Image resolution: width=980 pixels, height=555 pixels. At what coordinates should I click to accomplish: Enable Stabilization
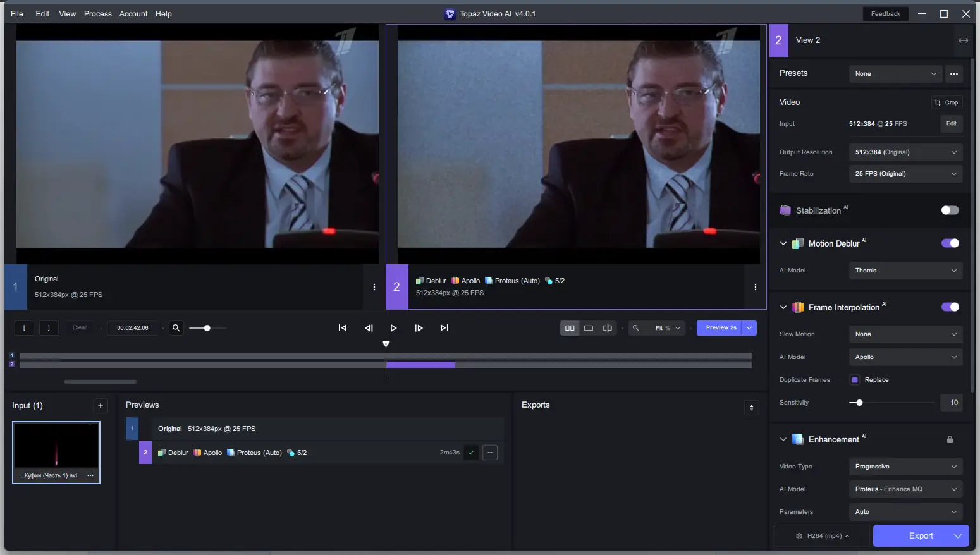click(950, 210)
